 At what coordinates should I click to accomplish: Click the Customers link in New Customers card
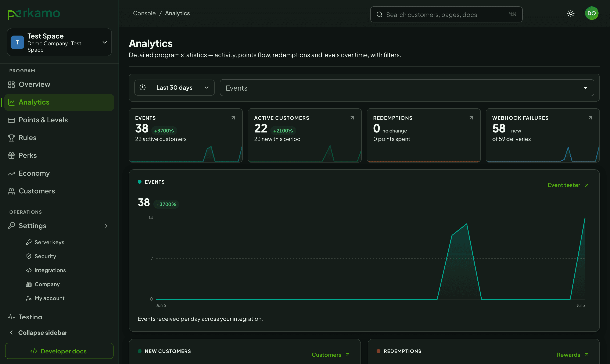tap(331, 355)
